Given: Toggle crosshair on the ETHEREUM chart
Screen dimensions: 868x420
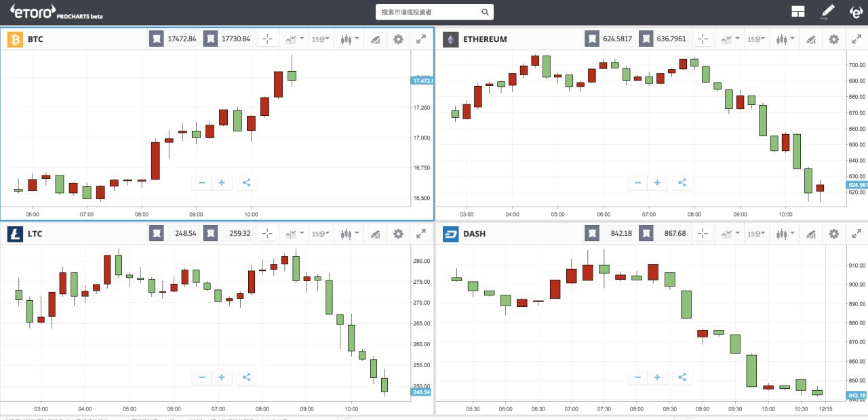Looking at the screenshot, I should [x=703, y=39].
